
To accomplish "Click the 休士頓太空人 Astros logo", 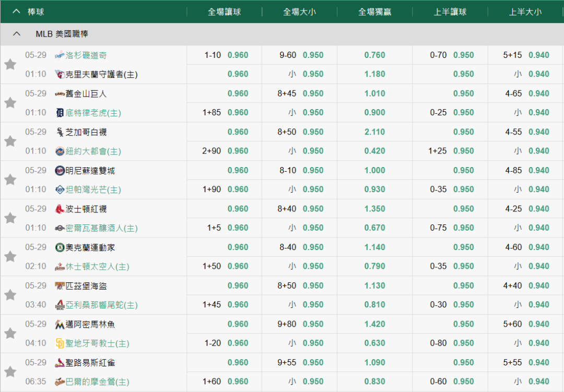I will [60, 267].
